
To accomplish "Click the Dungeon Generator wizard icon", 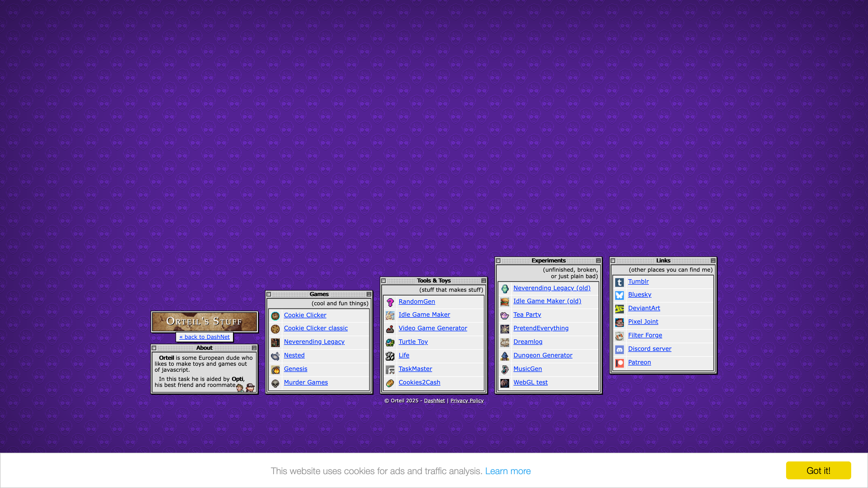I will click(x=505, y=356).
